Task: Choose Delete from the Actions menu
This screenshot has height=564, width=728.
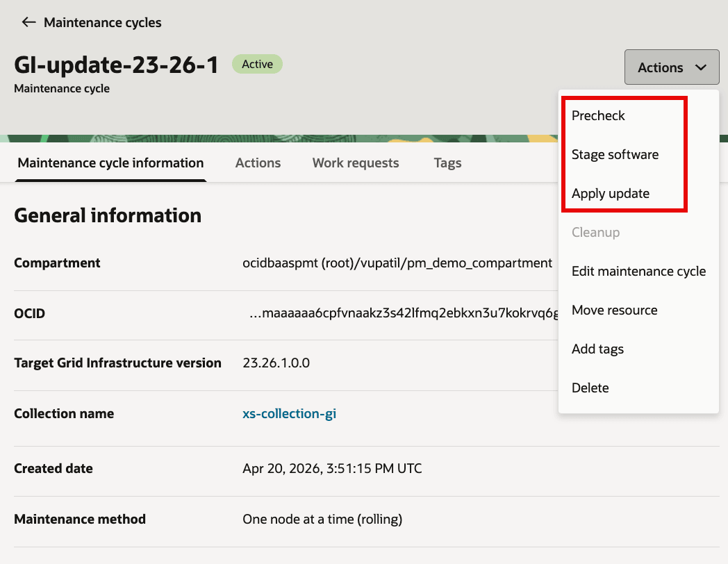Action: (590, 388)
